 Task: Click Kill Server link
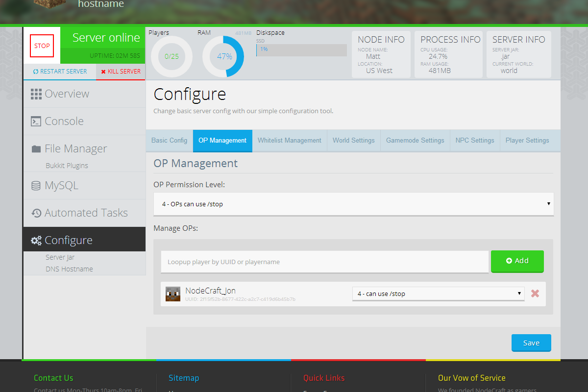tap(121, 72)
